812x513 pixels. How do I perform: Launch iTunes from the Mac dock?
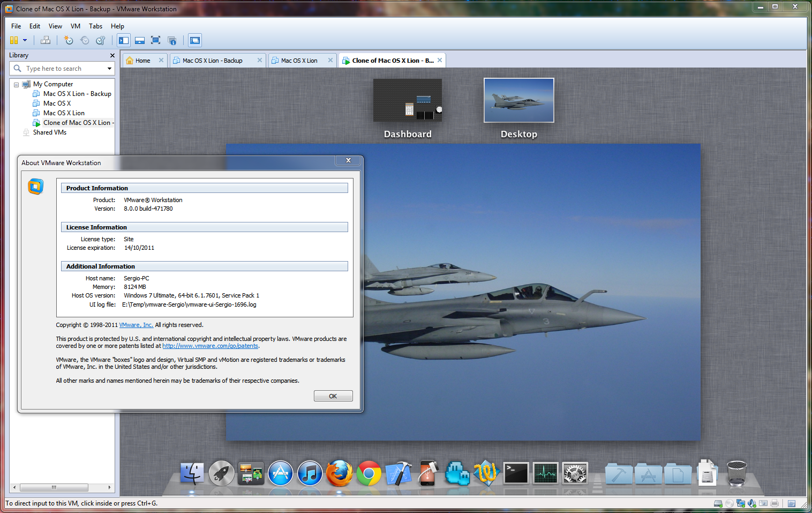[310, 473]
